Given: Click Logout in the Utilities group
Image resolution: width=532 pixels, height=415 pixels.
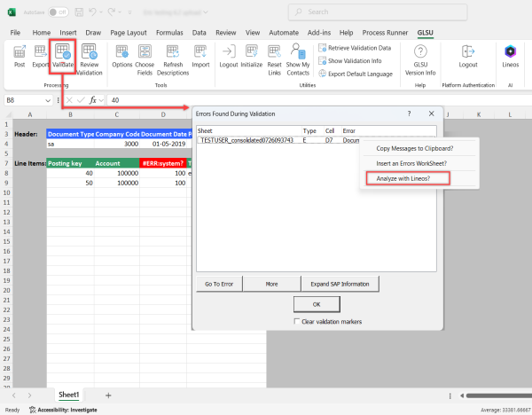Looking at the screenshot, I should (x=229, y=56).
